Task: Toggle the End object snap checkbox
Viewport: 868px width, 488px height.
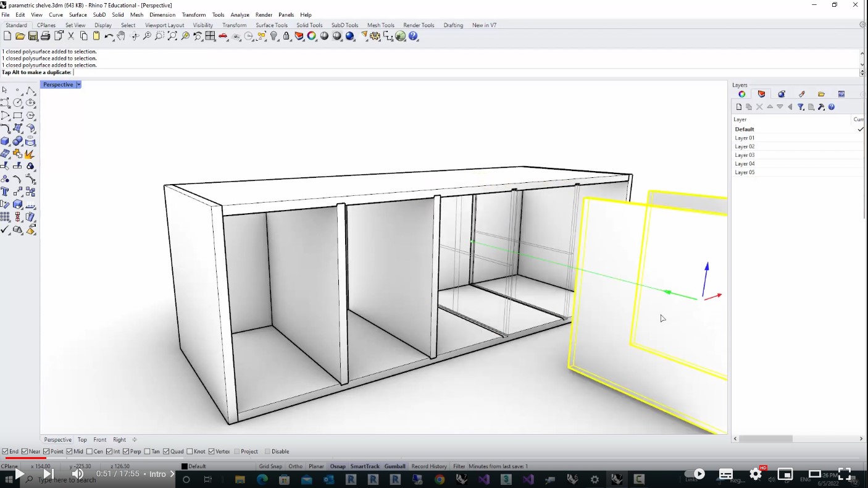Action: pos(5,451)
